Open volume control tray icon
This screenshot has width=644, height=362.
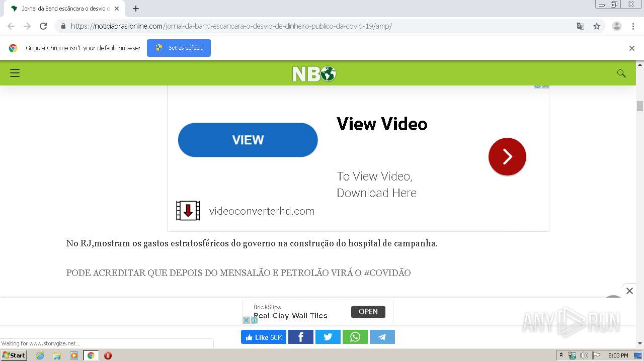(584, 355)
